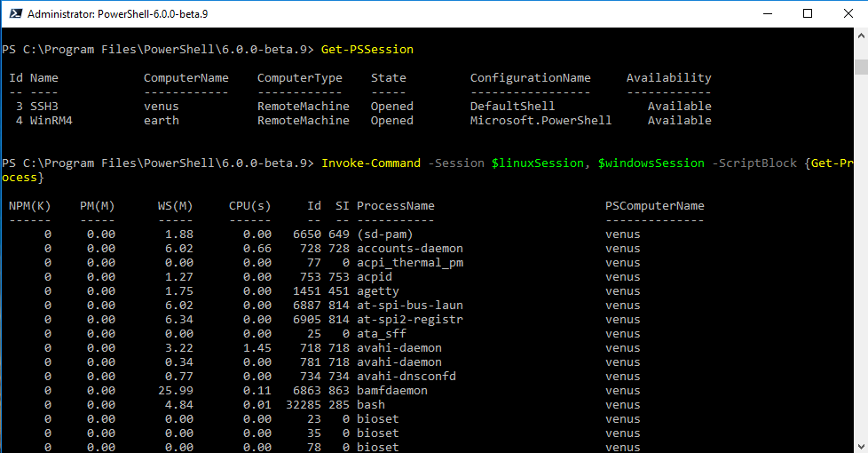This screenshot has height=453, width=868.
Task: Click the 25.99 WS(M) value
Action: coord(176,391)
